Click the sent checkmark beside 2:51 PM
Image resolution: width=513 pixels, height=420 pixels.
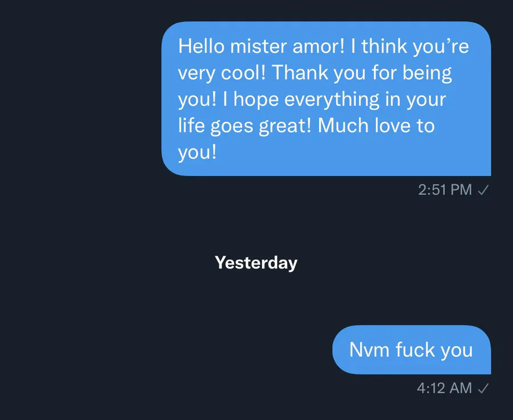point(483,190)
